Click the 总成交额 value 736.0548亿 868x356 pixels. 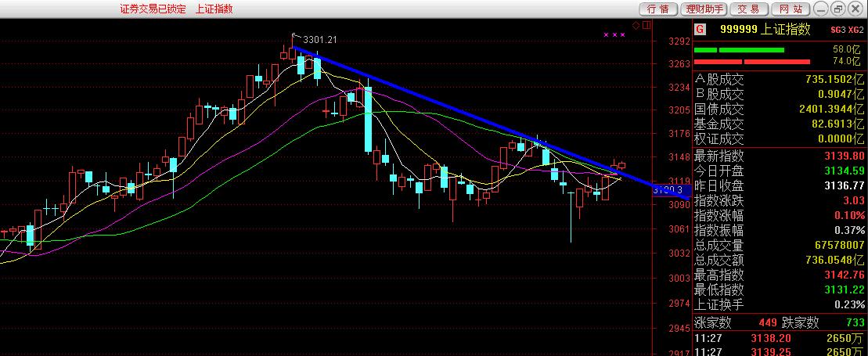(834, 261)
